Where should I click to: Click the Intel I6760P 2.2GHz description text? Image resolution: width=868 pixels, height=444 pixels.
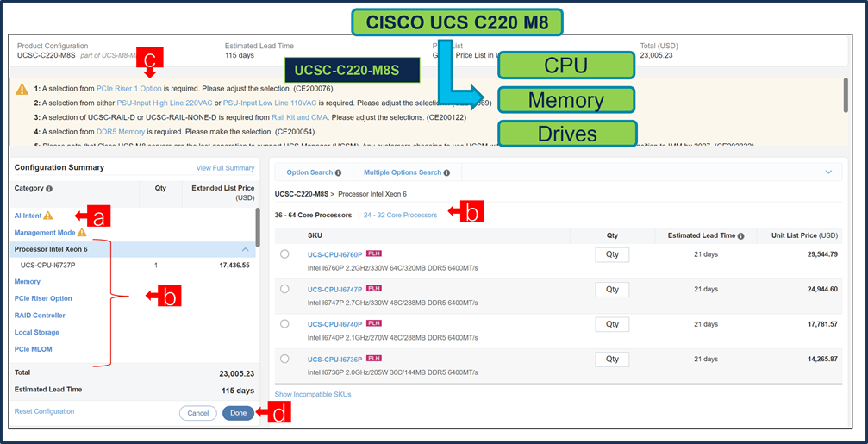click(392, 268)
